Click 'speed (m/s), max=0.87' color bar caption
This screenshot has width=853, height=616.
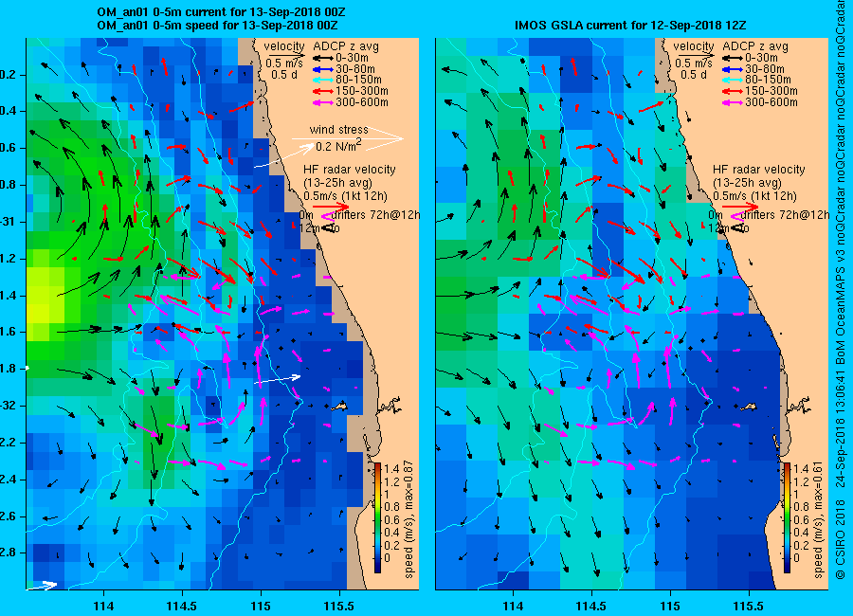point(409,519)
